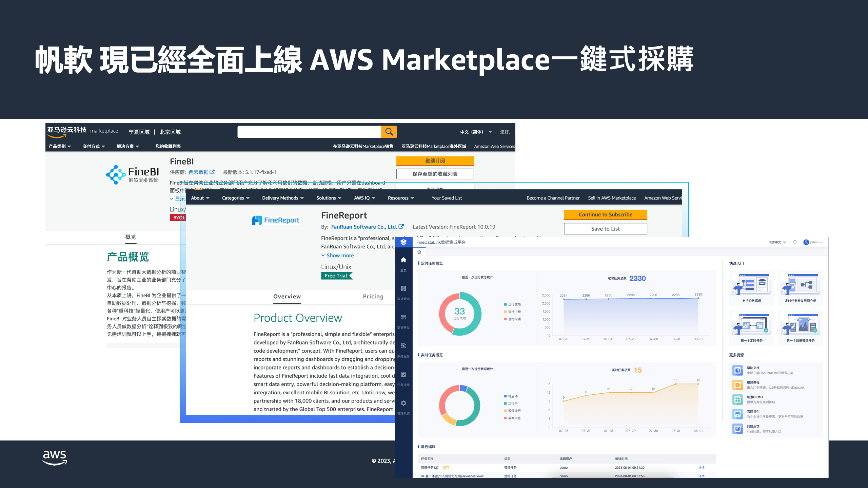868x488 pixels.
Task: Click external link icon next to 西云数据
Action: coord(212,172)
